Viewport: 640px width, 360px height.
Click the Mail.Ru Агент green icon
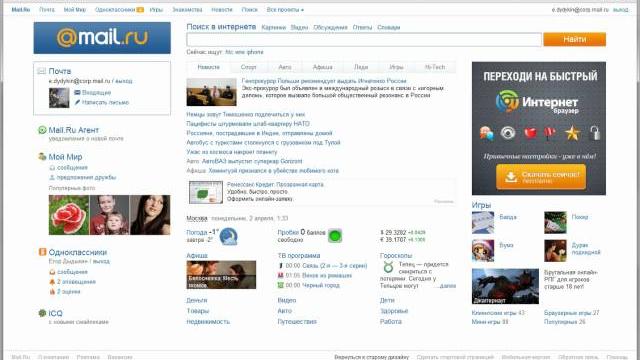(x=42, y=130)
